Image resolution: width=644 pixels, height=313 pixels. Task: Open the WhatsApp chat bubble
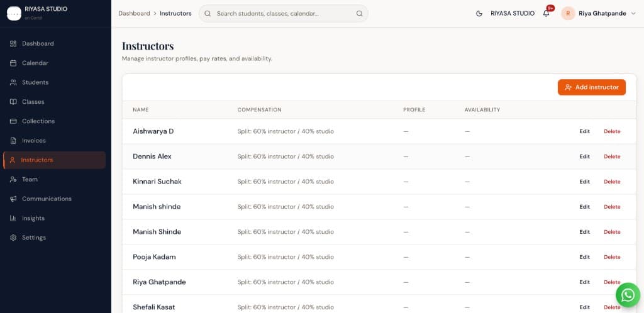(628, 295)
